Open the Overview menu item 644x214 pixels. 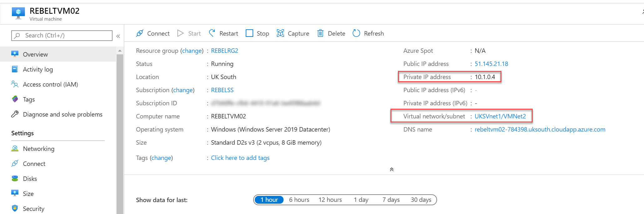(x=58, y=54)
